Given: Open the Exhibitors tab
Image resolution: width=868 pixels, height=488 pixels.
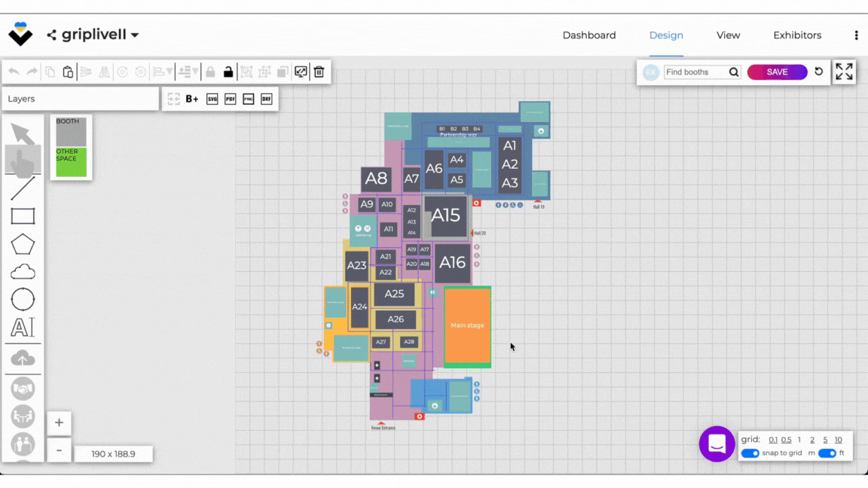Looking at the screenshot, I should coord(797,35).
